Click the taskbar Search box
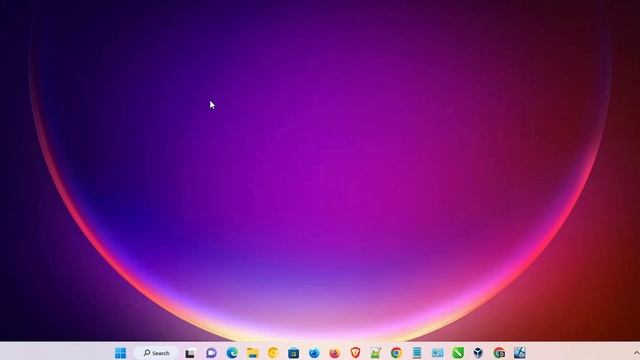The width and height of the screenshot is (640, 360). point(156,353)
